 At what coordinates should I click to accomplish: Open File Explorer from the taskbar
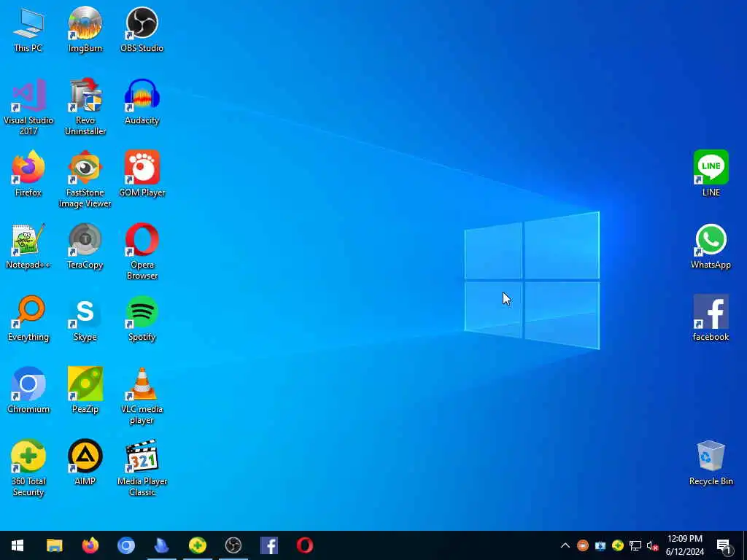pyautogui.click(x=54, y=545)
